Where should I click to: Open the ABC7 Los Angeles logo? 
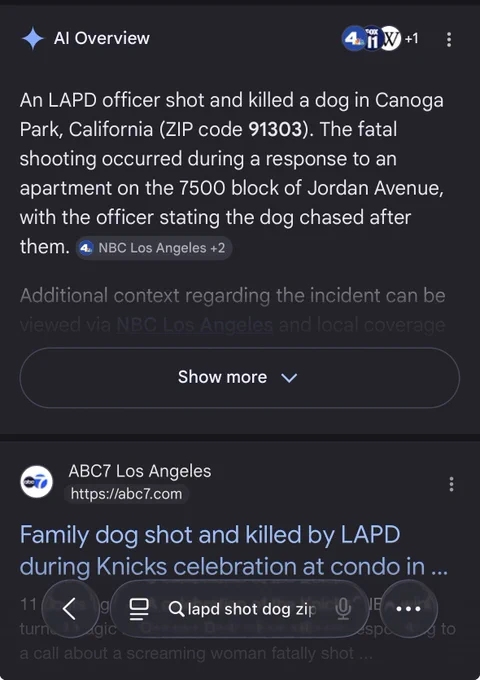click(37, 481)
